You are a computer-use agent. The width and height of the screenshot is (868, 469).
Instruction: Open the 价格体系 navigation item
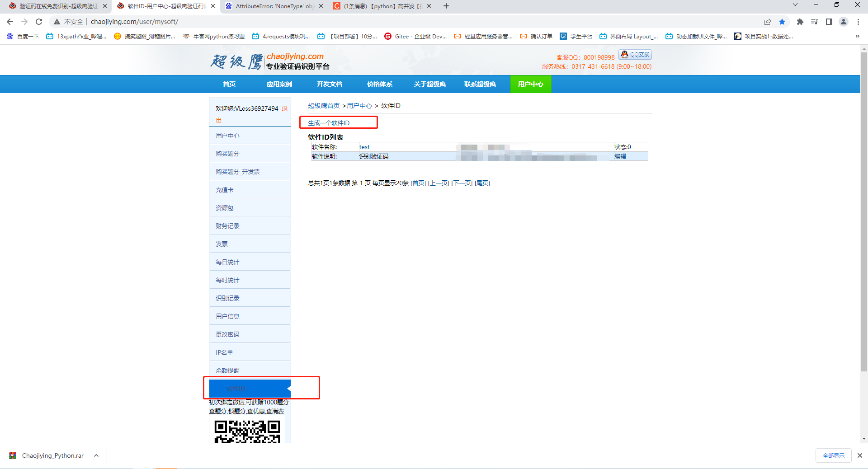[380, 84]
